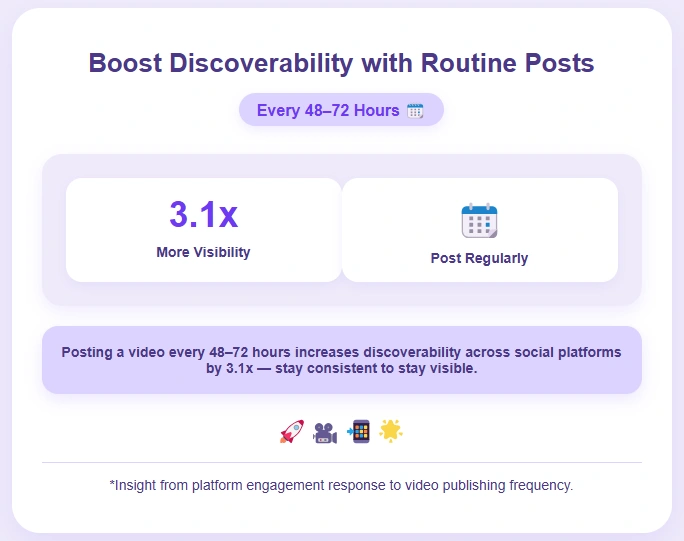Click the Posting a video every 48–72 hours summary text
This screenshot has height=541, width=684.
pyautogui.click(x=342, y=360)
